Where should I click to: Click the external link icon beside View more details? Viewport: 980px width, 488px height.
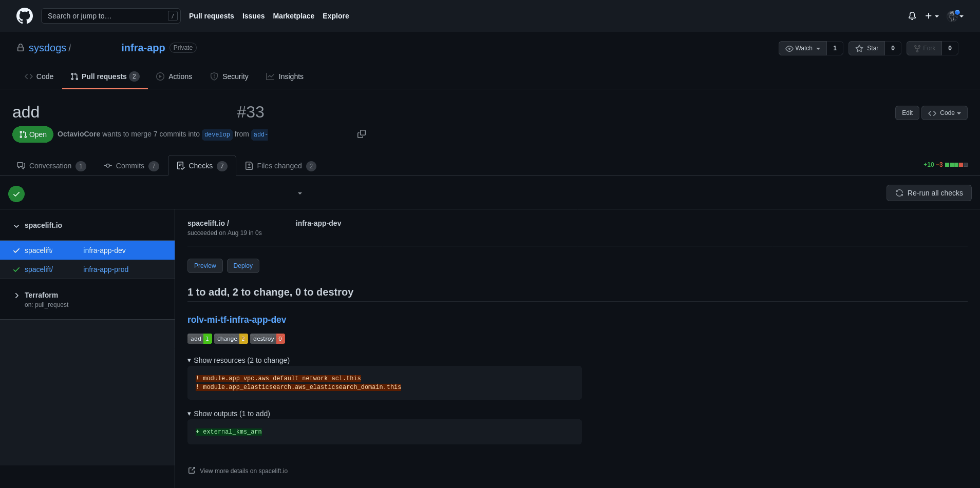pyautogui.click(x=192, y=471)
